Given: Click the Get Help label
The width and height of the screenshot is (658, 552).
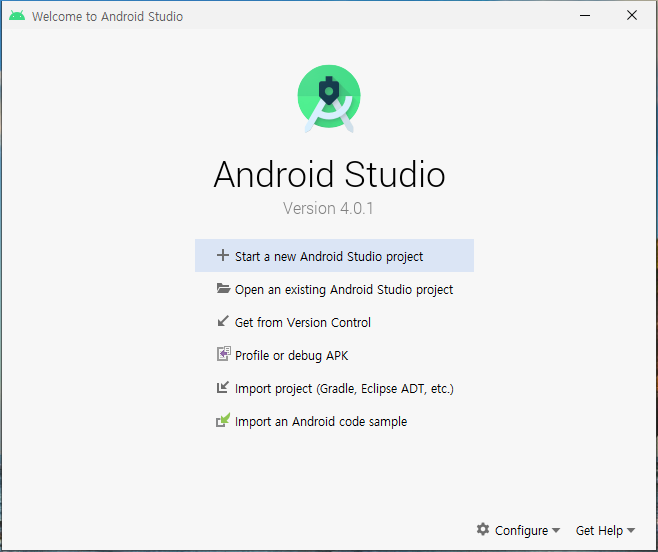Looking at the screenshot, I should click(x=599, y=531).
